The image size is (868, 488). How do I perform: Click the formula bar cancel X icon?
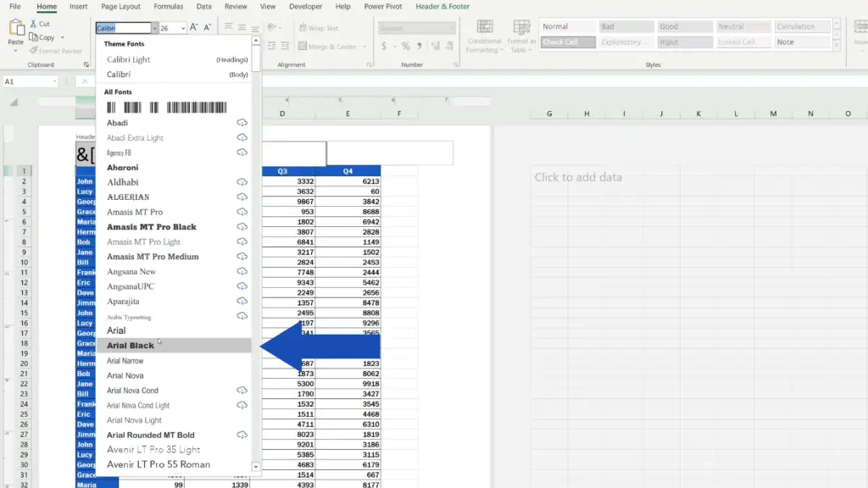tap(85, 81)
